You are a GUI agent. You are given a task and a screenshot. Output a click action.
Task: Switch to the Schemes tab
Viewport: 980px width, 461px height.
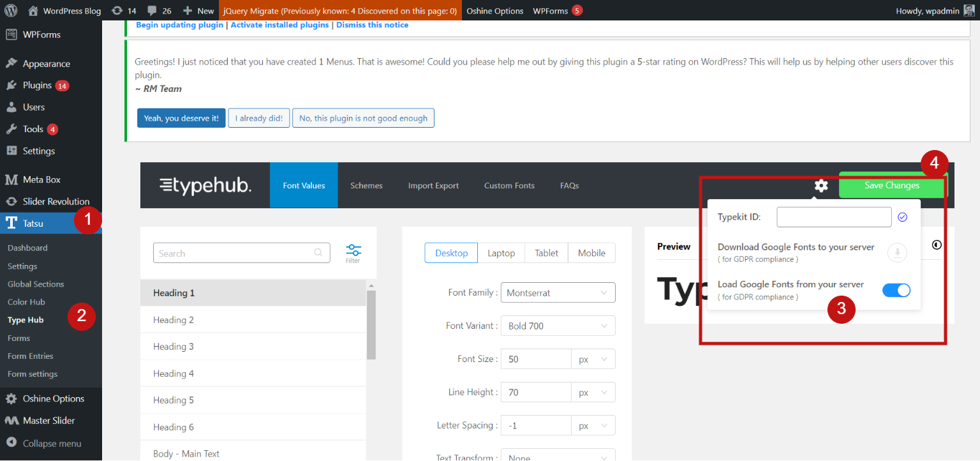pyautogui.click(x=366, y=185)
